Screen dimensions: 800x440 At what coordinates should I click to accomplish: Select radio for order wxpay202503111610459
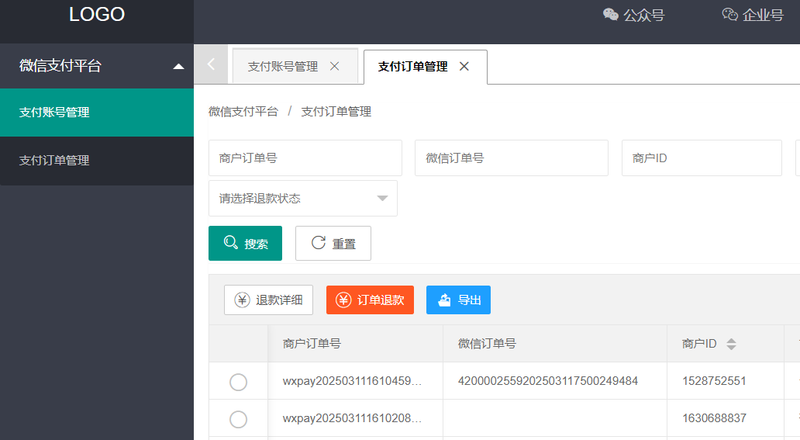(x=238, y=382)
